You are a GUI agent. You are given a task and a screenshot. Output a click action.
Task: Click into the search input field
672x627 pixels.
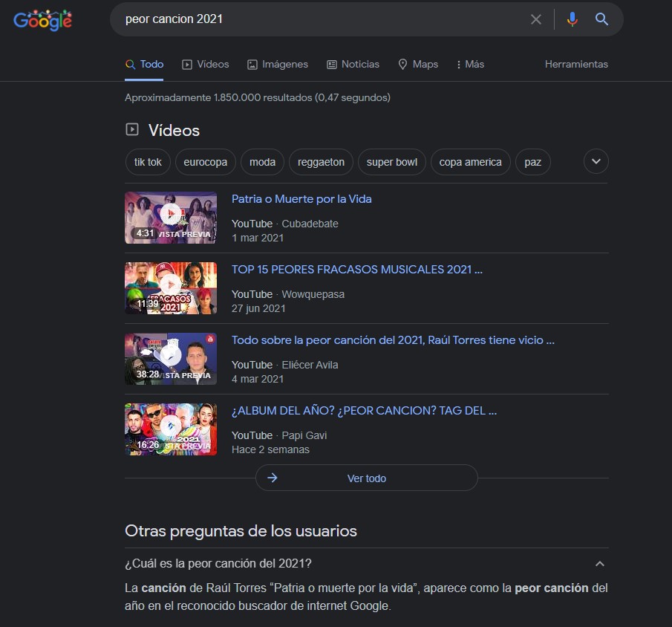tap(319, 19)
